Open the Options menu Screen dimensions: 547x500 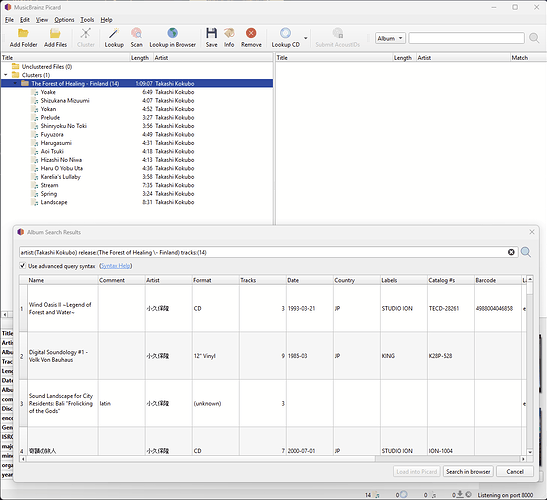click(64, 20)
